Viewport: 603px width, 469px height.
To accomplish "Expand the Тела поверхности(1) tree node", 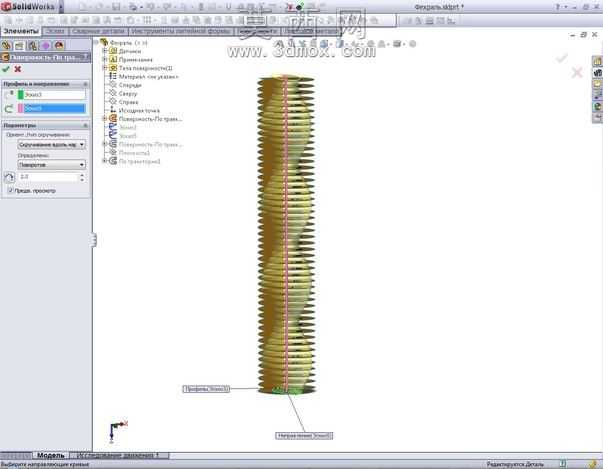I will coord(105,68).
